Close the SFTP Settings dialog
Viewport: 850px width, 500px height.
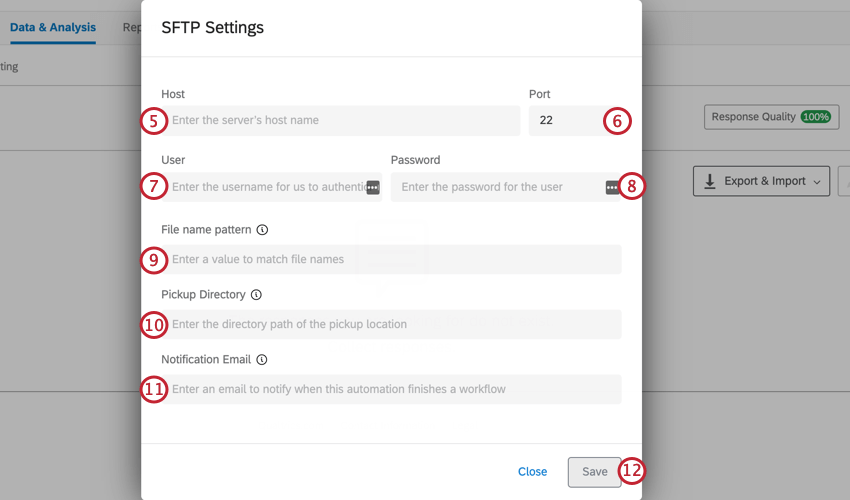(x=532, y=472)
